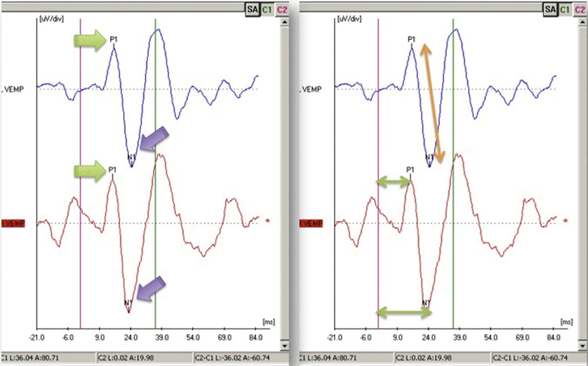Click the lower purple arrow pointing at red N1
The width and height of the screenshot is (588, 366).
[x=151, y=288]
